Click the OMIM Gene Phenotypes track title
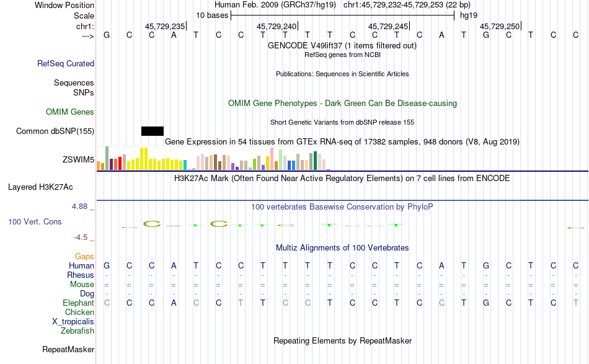 [x=343, y=104]
